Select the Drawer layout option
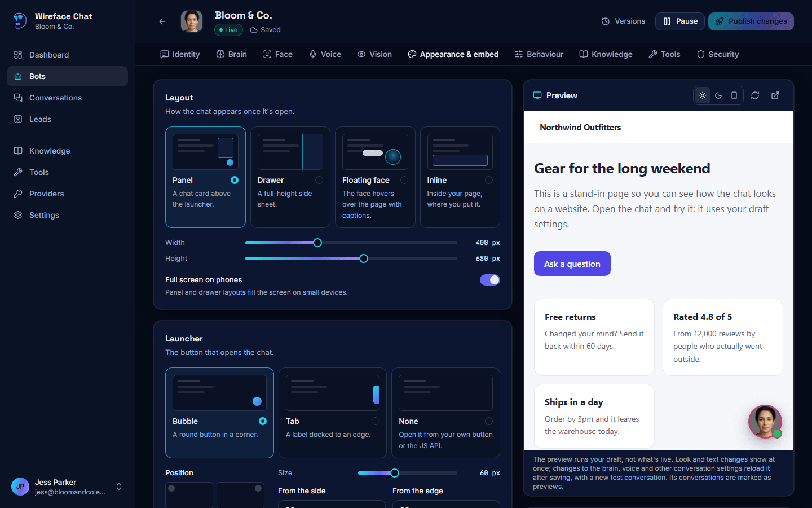The width and height of the screenshot is (812, 508). click(290, 177)
